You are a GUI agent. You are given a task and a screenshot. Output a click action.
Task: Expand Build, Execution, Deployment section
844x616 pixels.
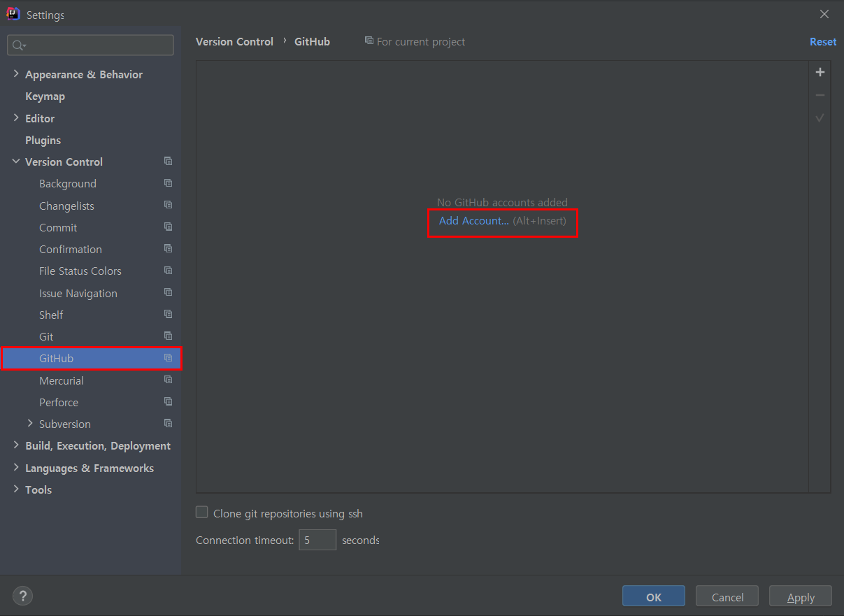click(x=16, y=445)
